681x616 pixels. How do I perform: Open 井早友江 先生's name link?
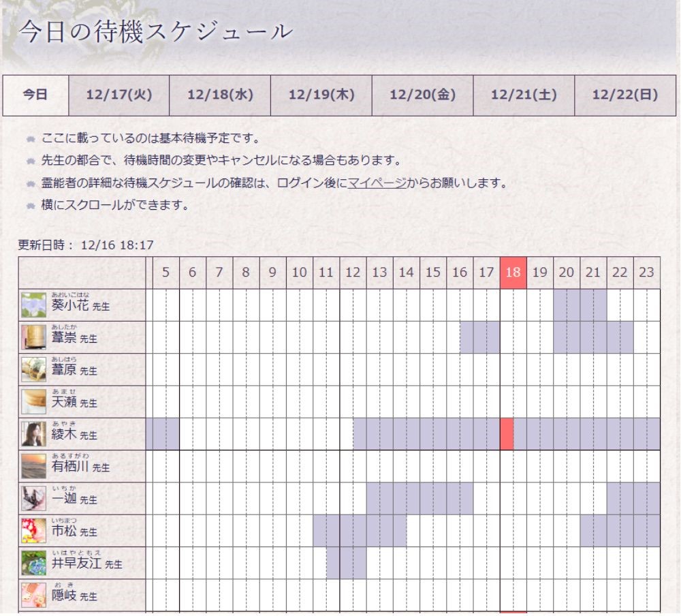(87, 564)
